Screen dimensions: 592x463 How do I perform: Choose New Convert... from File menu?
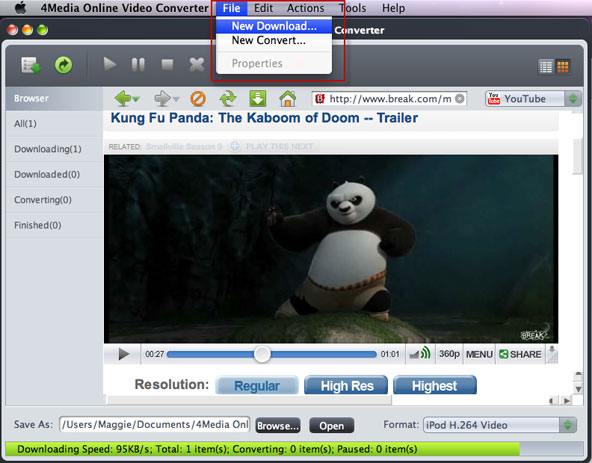pos(274,40)
